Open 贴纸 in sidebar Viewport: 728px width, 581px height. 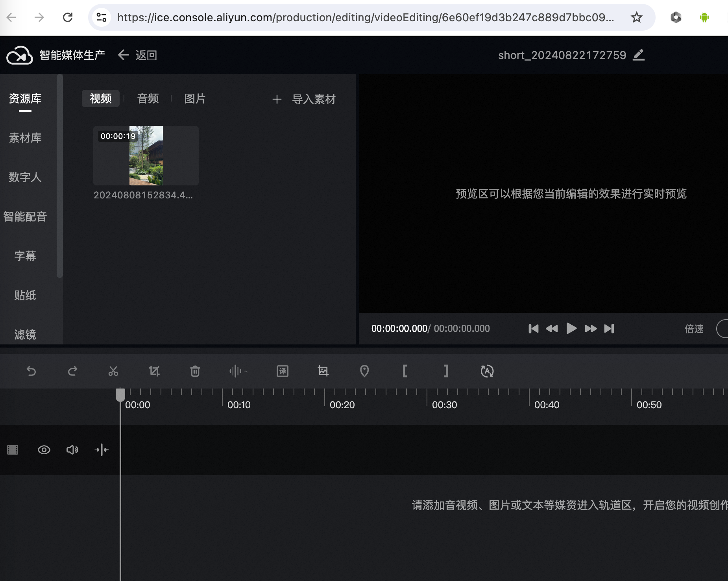point(25,295)
